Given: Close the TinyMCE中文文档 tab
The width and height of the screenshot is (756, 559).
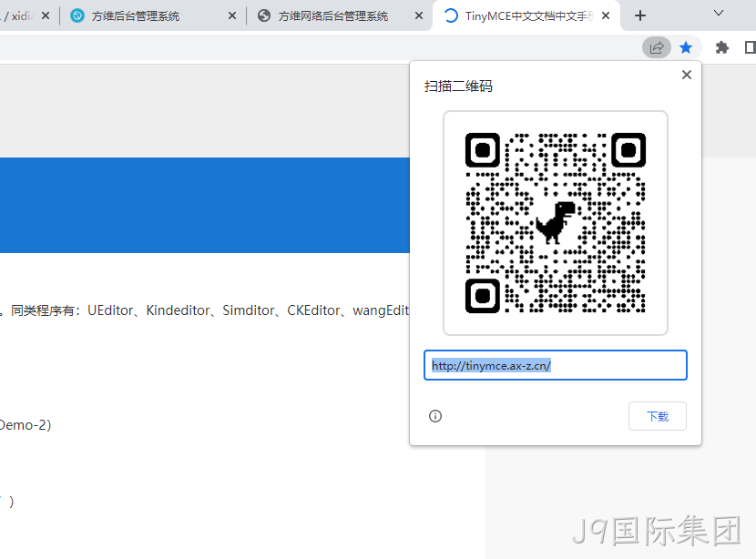Looking at the screenshot, I should click(x=606, y=15).
